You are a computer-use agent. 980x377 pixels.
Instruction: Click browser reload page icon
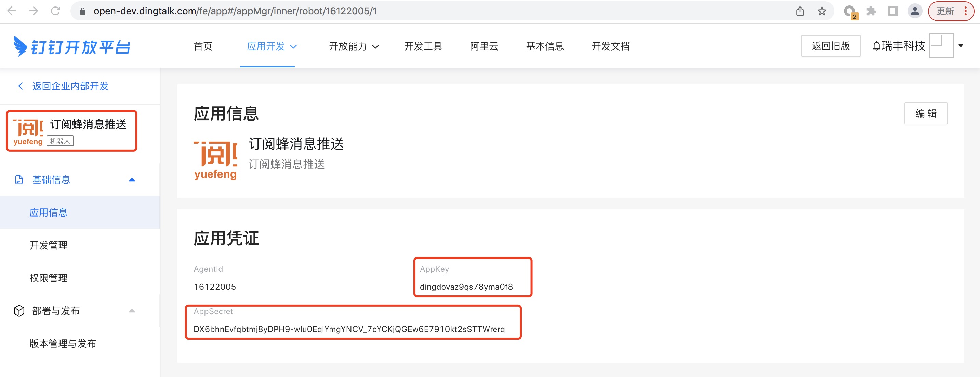pyautogui.click(x=56, y=11)
